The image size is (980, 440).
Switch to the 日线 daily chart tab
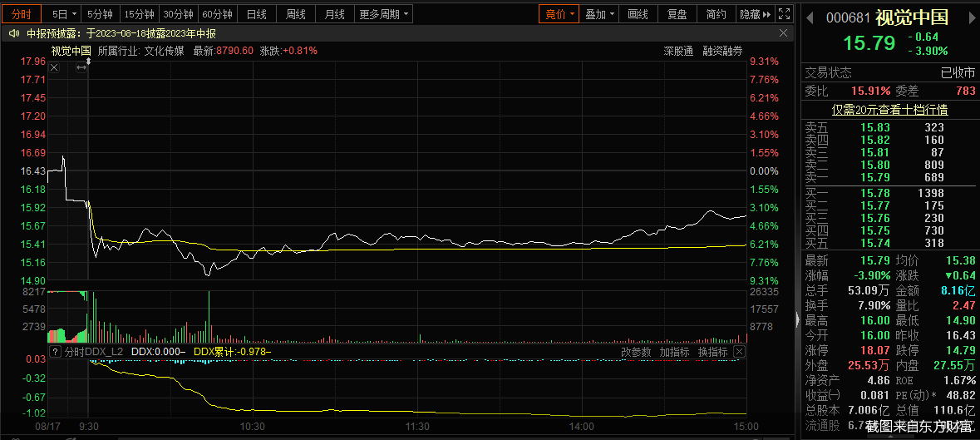click(257, 14)
